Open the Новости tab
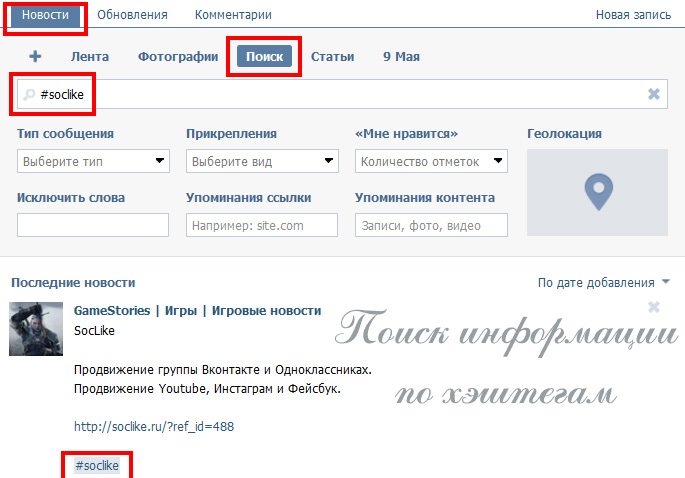 click(45, 15)
